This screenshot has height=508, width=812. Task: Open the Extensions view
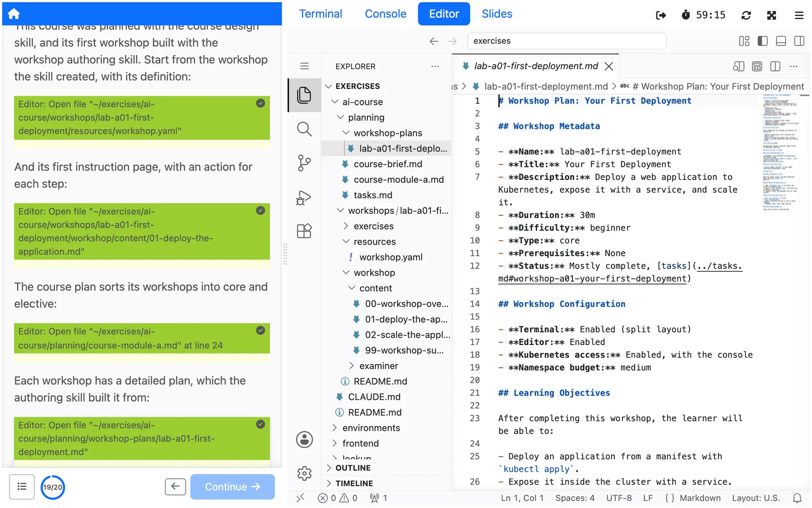click(x=304, y=231)
